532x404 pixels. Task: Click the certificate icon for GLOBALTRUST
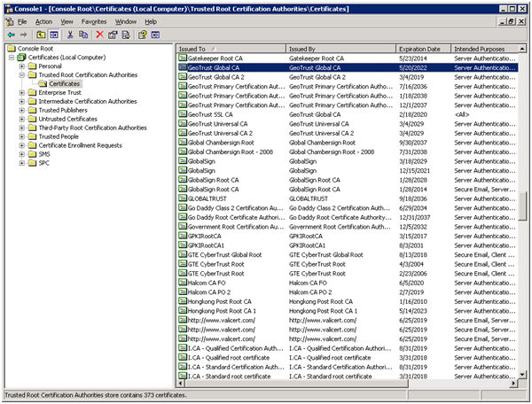point(183,198)
